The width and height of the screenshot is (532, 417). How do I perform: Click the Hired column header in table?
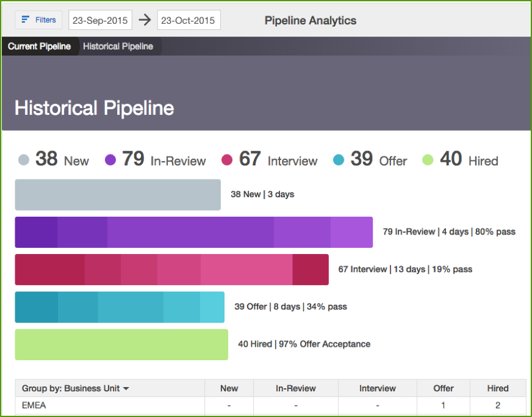click(x=497, y=388)
